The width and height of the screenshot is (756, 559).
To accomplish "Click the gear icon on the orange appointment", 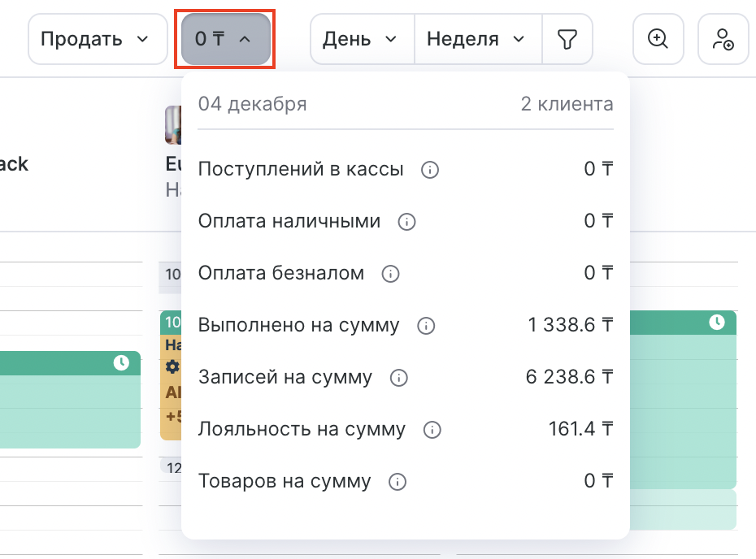I will 172,366.
